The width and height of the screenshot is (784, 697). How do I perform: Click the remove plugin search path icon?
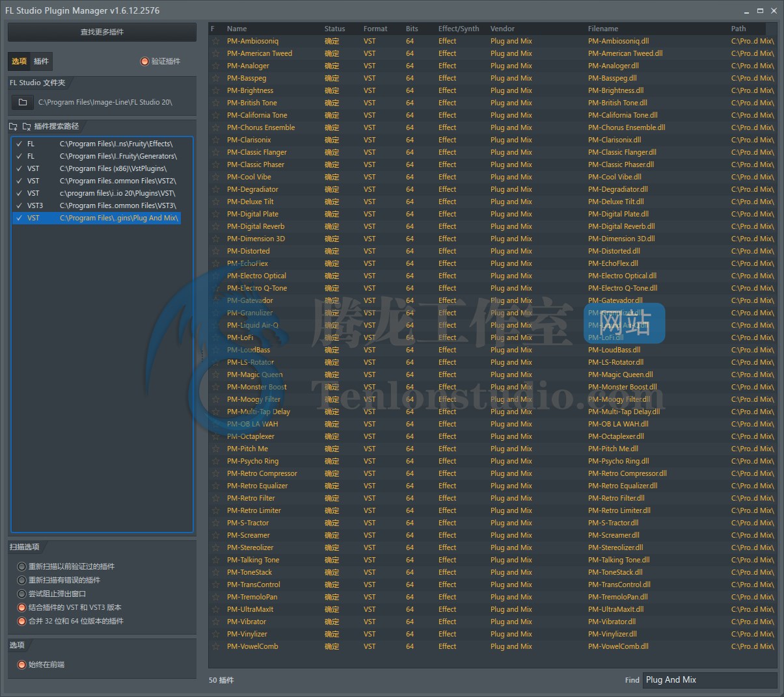27,126
